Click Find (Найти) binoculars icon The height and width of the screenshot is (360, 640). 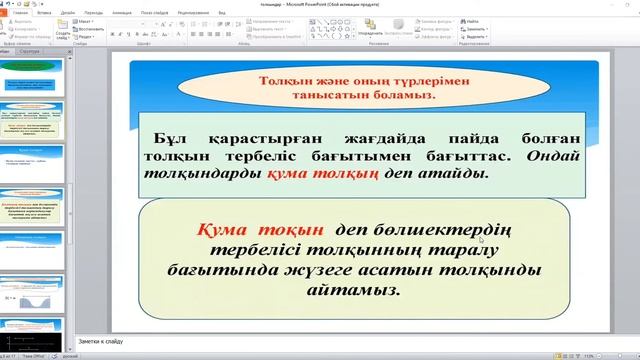[463, 21]
